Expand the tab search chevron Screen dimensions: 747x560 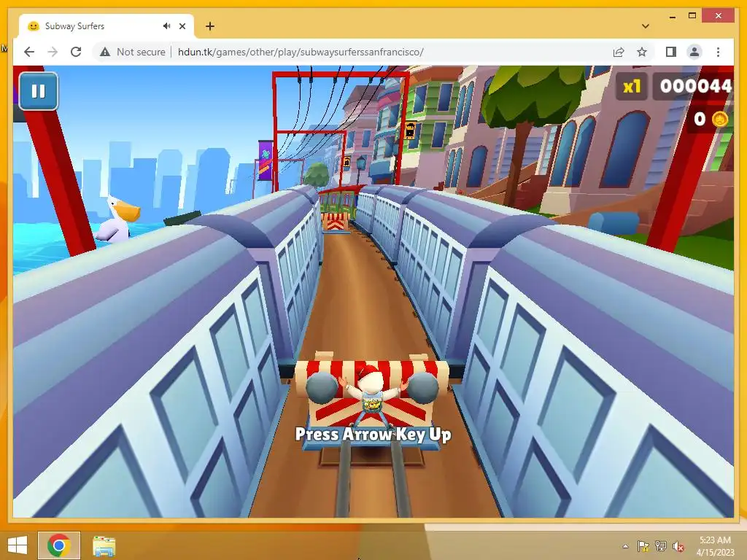(645, 26)
